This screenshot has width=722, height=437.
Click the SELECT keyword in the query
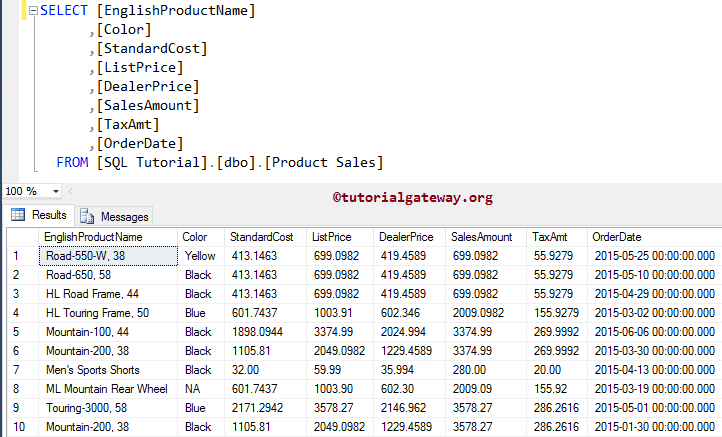click(64, 11)
